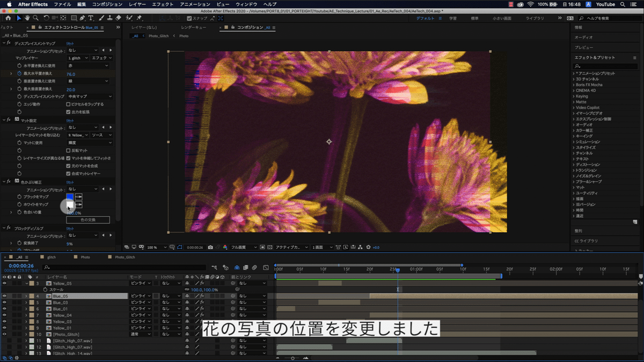Select the Puppet Pin tool
The image size is (644, 362).
tap(140, 18)
